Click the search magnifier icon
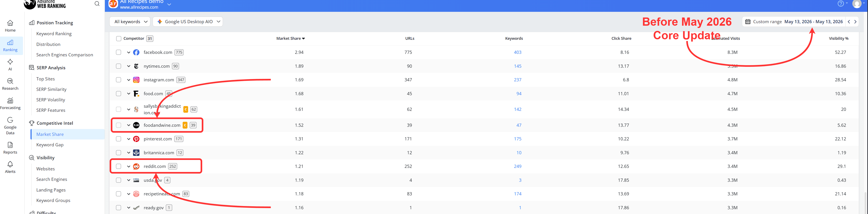868x214 pixels. point(97,4)
